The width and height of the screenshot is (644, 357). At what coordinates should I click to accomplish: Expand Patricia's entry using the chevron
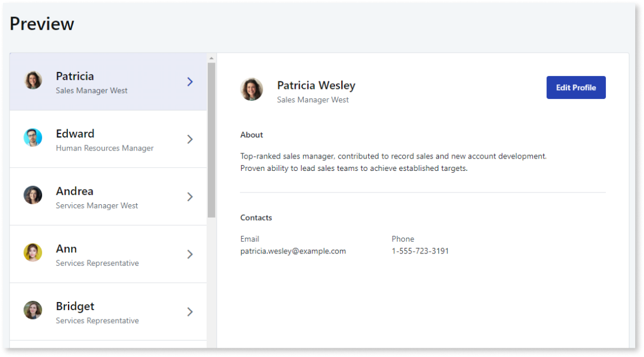190,82
